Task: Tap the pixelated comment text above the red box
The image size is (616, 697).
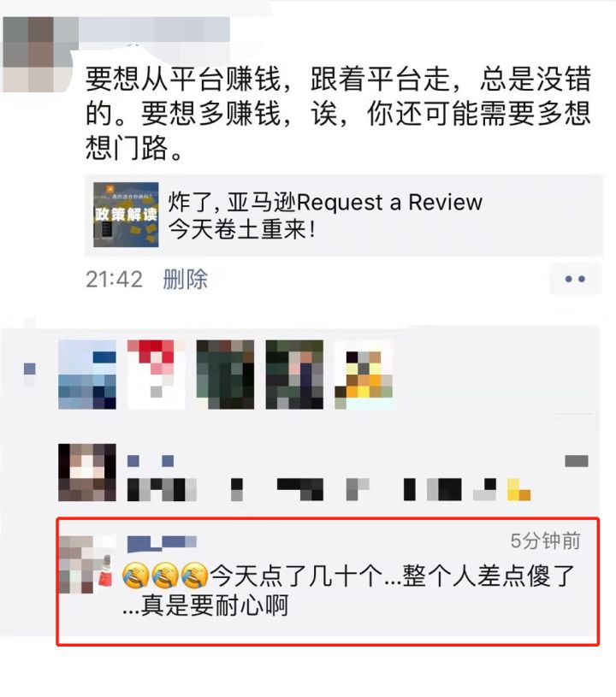Action: coord(329,489)
